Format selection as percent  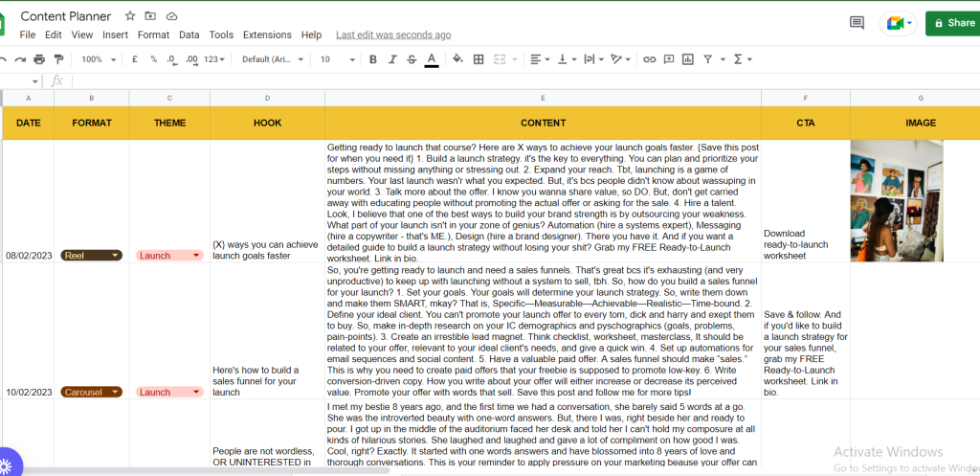[x=153, y=59]
